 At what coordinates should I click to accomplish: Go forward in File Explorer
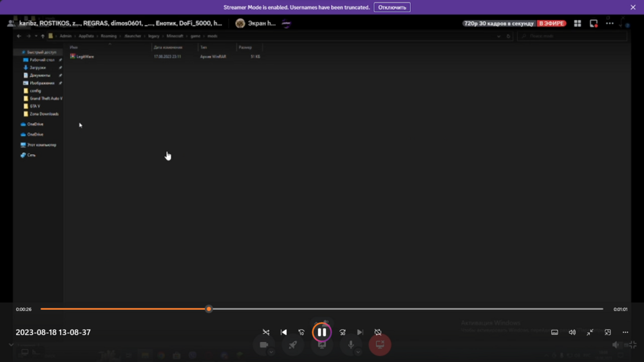28,36
